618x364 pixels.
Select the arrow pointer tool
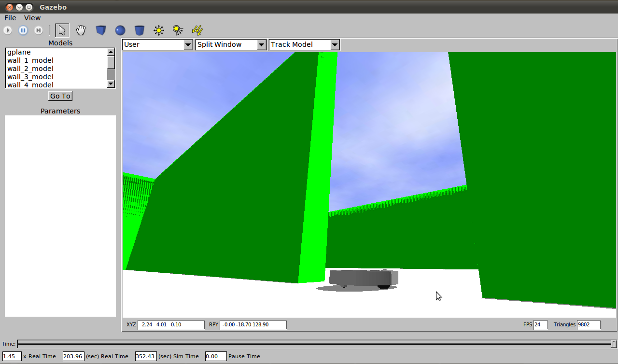click(x=62, y=30)
